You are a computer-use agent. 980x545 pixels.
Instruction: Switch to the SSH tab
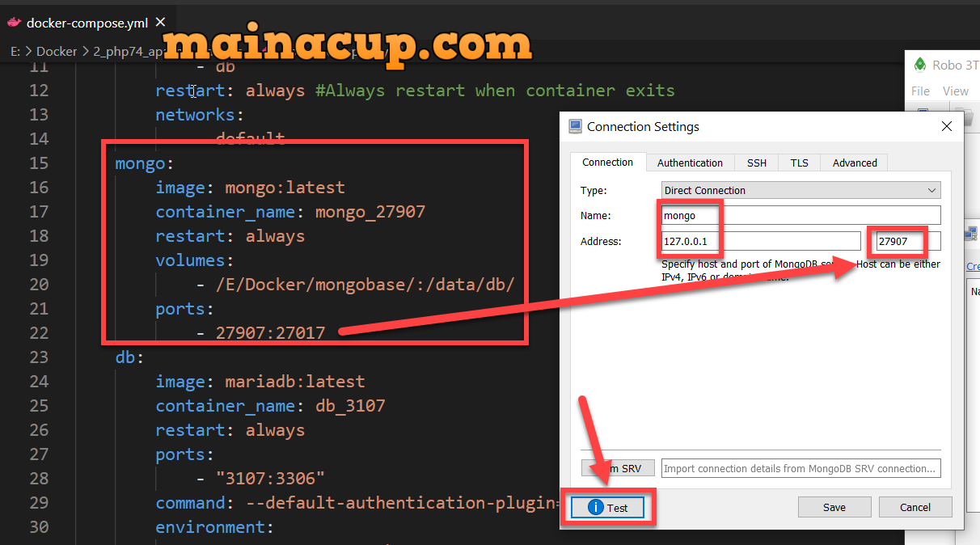coord(757,163)
